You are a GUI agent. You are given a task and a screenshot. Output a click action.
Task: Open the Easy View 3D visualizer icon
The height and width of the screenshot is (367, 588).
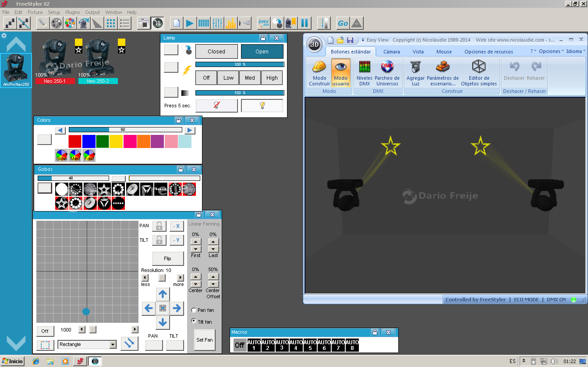coord(157,23)
